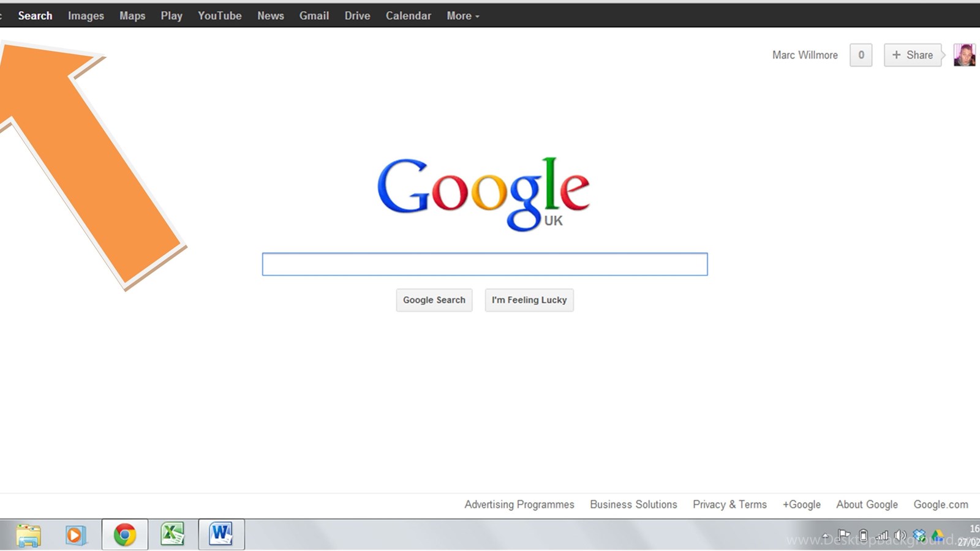The width and height of the screenshot is (980, 551).
Task: Open the Advertising Programmes footer link
Action: (x=519, y=504)
